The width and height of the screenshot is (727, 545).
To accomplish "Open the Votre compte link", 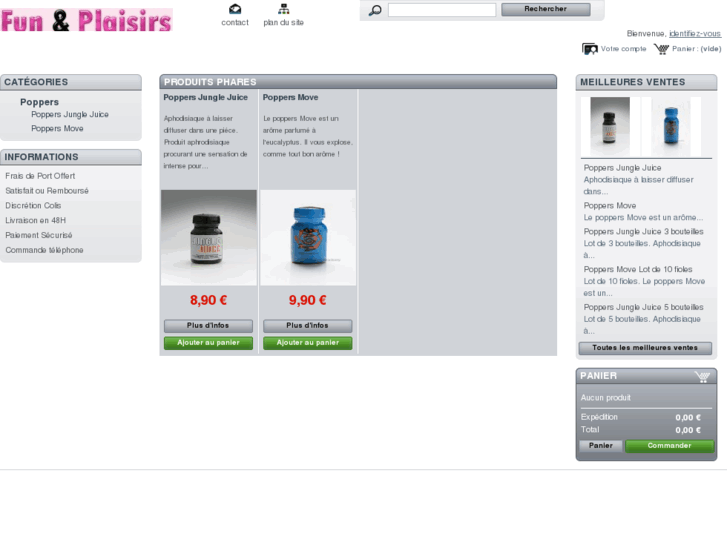I will click(x=623, y=49).
